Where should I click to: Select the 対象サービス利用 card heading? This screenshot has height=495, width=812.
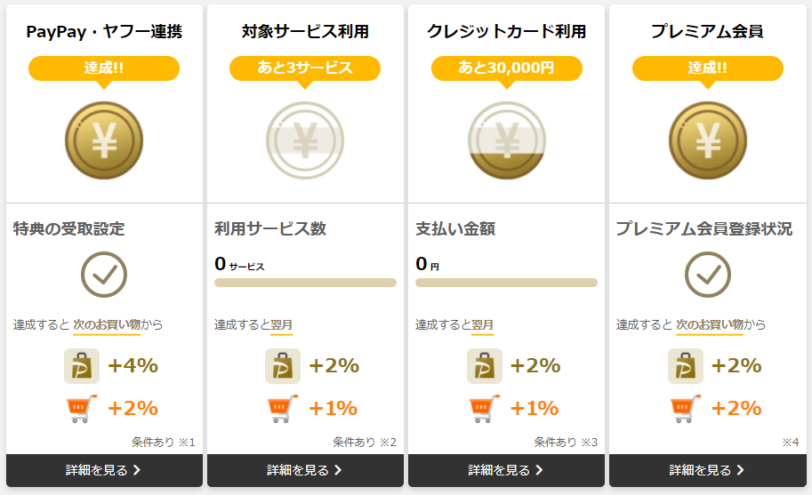[x=305, y=32]
